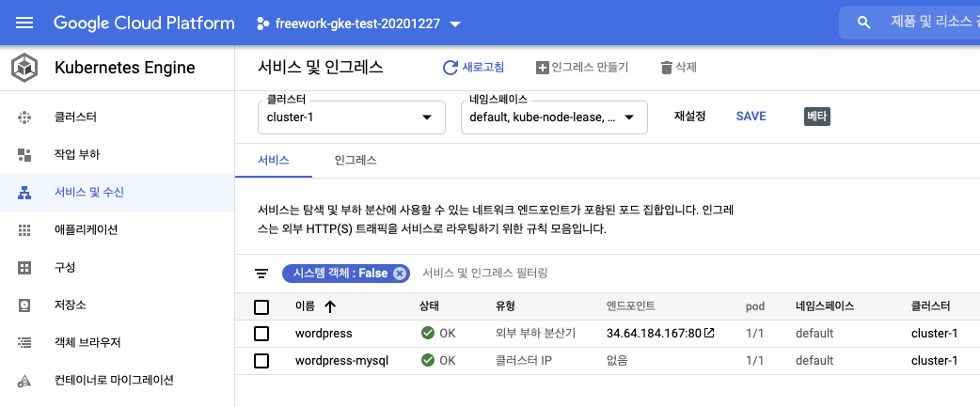The image size is (980, 407).
Task: Switch to the 서비스 tab
Action: pyautogui.click(x=273, y=161)
